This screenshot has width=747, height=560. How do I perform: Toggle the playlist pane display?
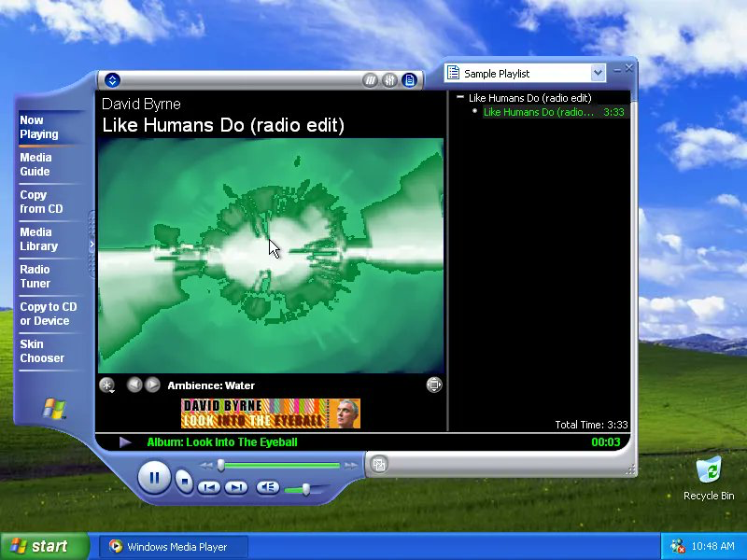[x=409, y=80]
